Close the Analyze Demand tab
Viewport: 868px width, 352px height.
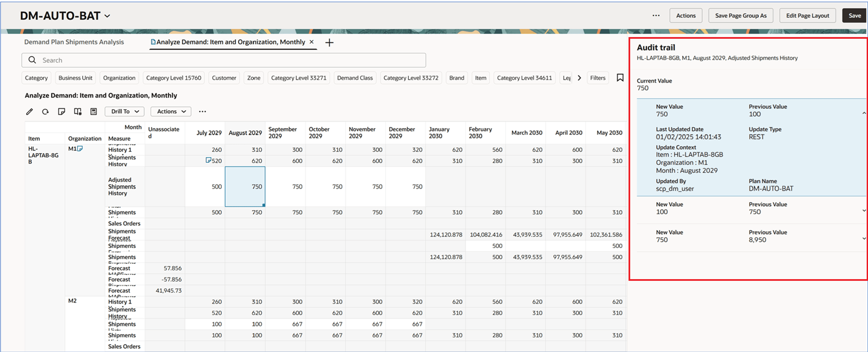coord(312,42)
